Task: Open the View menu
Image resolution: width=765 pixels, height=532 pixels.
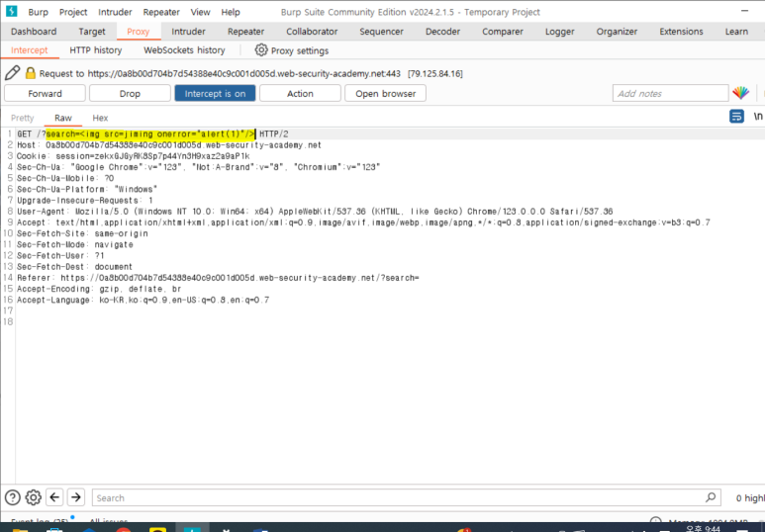Action: [x=200, y=12]
